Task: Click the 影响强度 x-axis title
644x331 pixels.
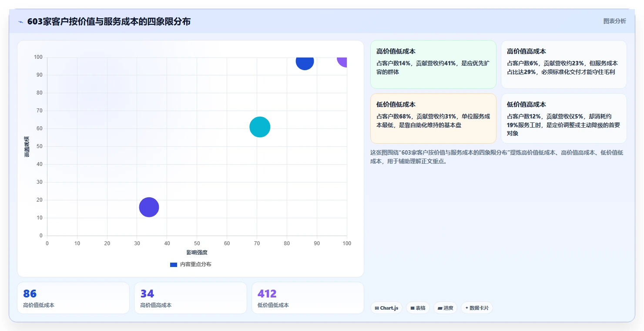Action: pos(197,253)
